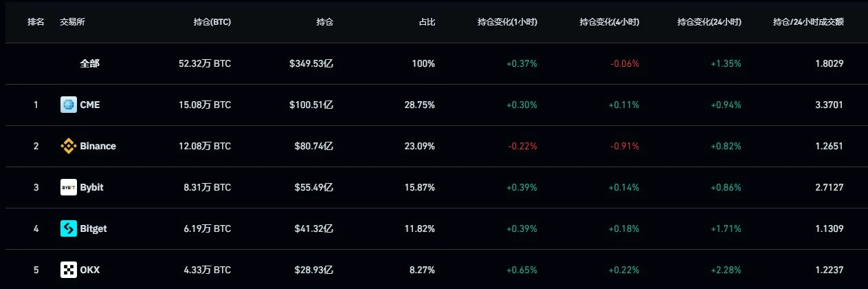868x289 pixels.
Task: Select the 全部 summary row label
Action: click(89, 63)
